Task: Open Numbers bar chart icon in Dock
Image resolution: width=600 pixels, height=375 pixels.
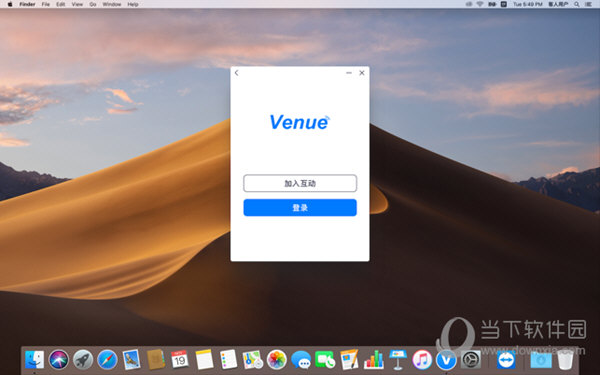Action: tap(374, 360)
